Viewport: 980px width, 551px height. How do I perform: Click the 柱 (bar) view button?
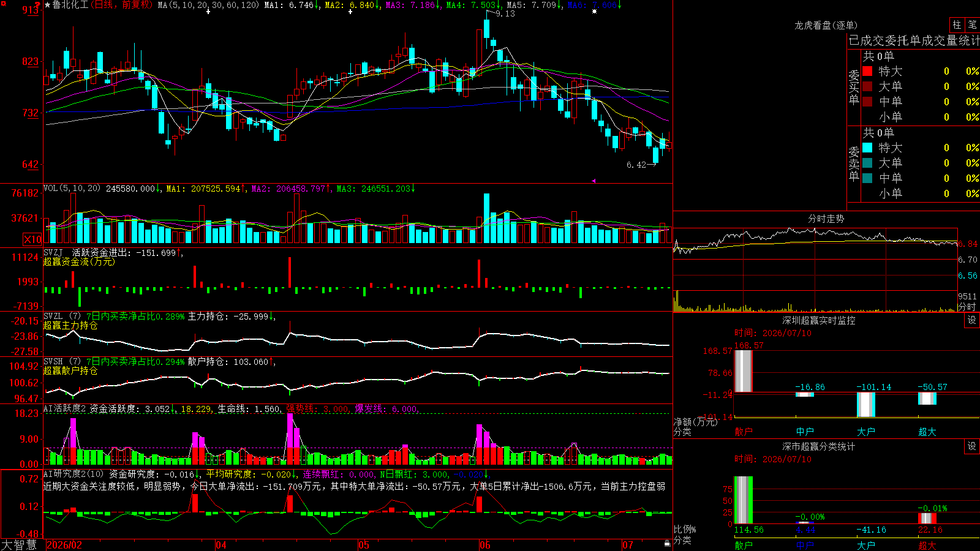(x=957, y=25)
